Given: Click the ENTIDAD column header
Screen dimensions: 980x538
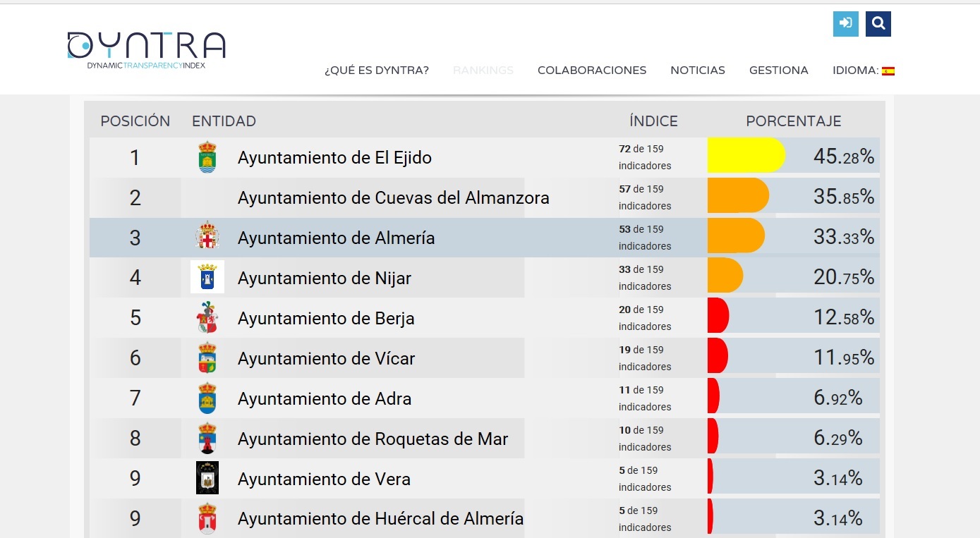Looking at the screenshot, I should tap(224, 121).
